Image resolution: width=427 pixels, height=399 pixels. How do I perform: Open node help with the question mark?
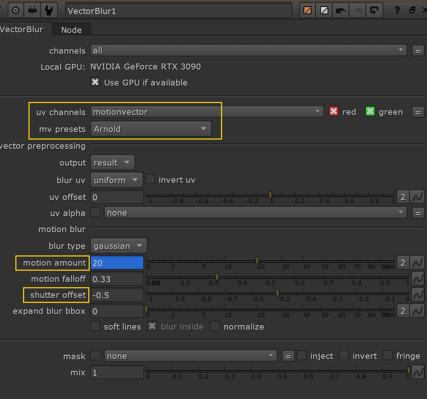397,11
